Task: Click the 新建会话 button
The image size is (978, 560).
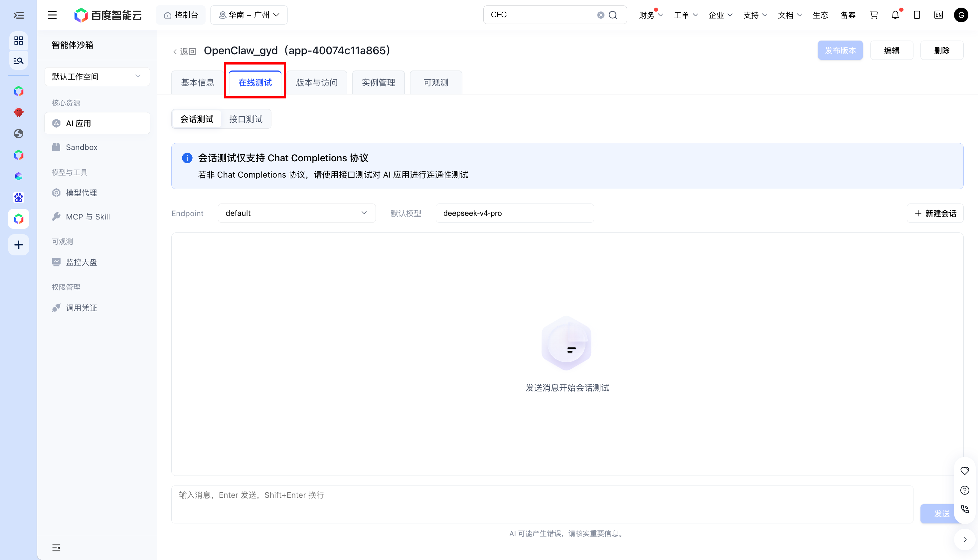Action: coord(935,213)
